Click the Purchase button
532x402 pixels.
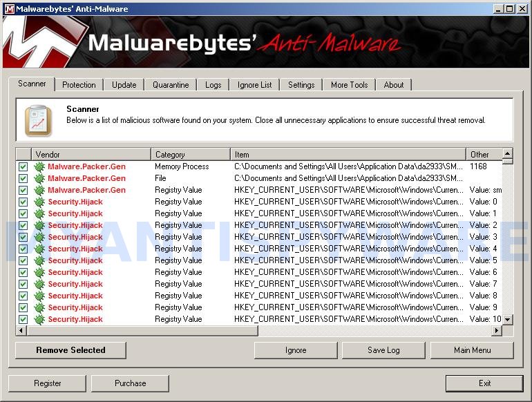131,383
